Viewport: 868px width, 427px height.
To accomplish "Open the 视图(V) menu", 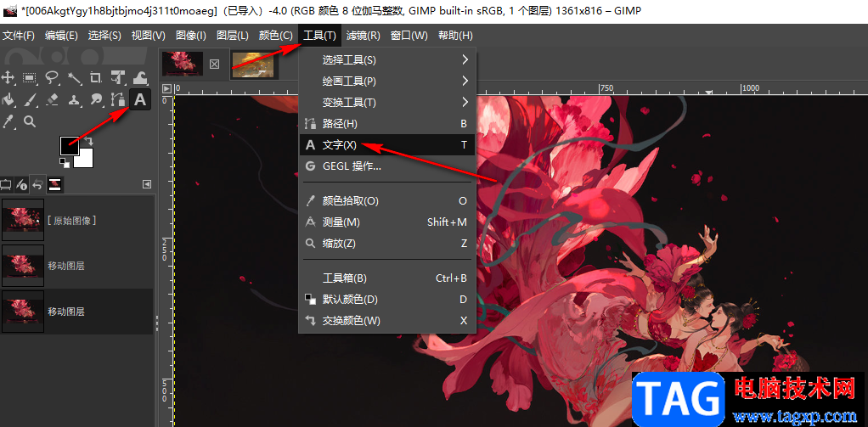I will (x=149, y=36).
